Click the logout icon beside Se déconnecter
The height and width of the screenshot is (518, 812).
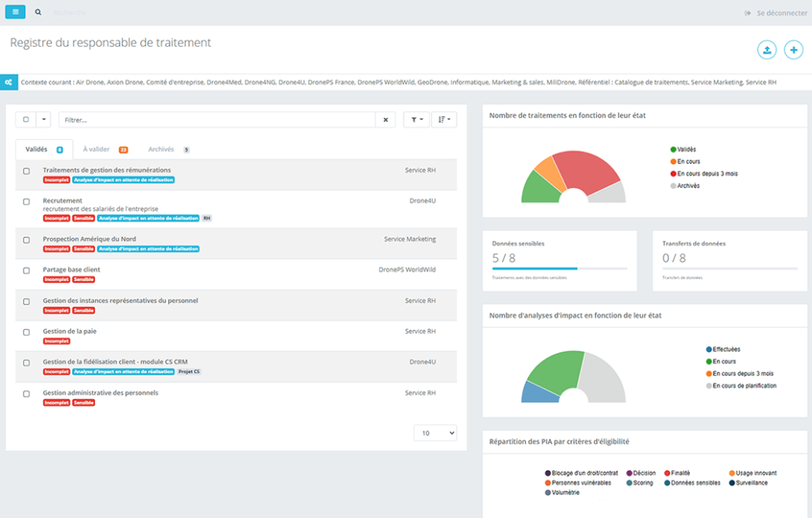748,13
